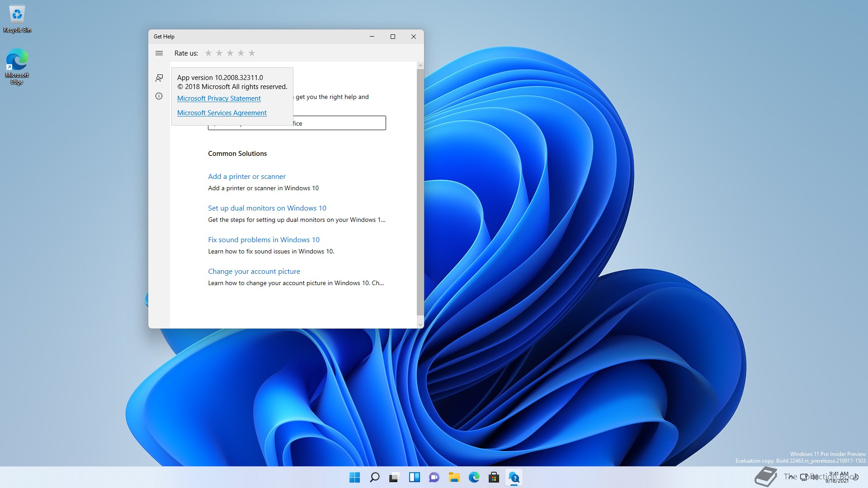Rate the app one star
The image size is (868, 488).
tap(208, 53)
